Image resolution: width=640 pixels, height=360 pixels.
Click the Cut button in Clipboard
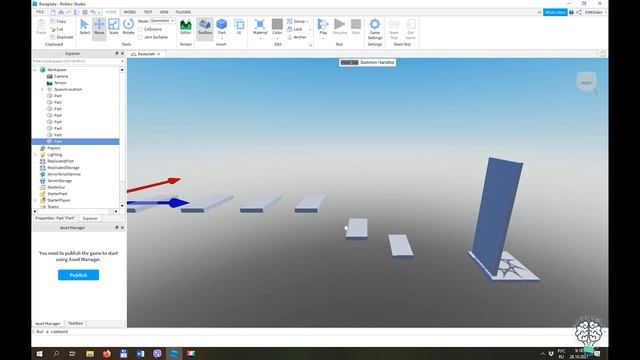(x=57, y=29)
